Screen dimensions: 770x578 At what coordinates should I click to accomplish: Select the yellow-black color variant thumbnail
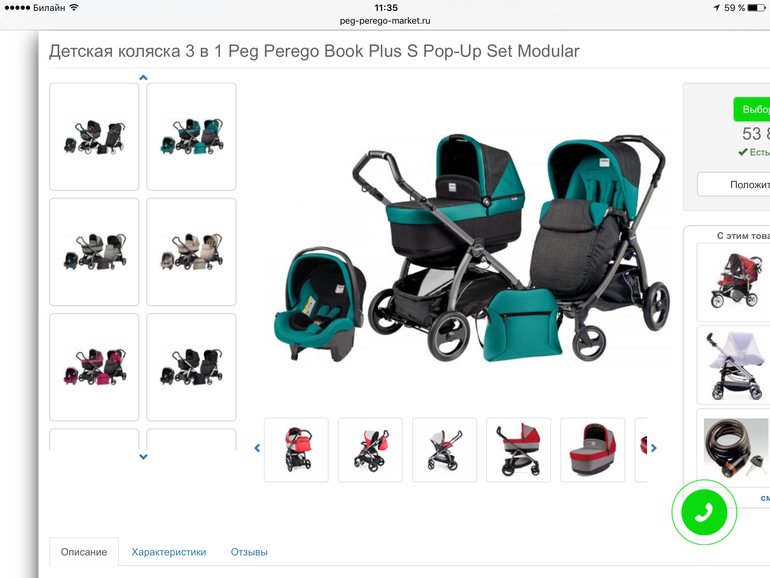[94, 137]
